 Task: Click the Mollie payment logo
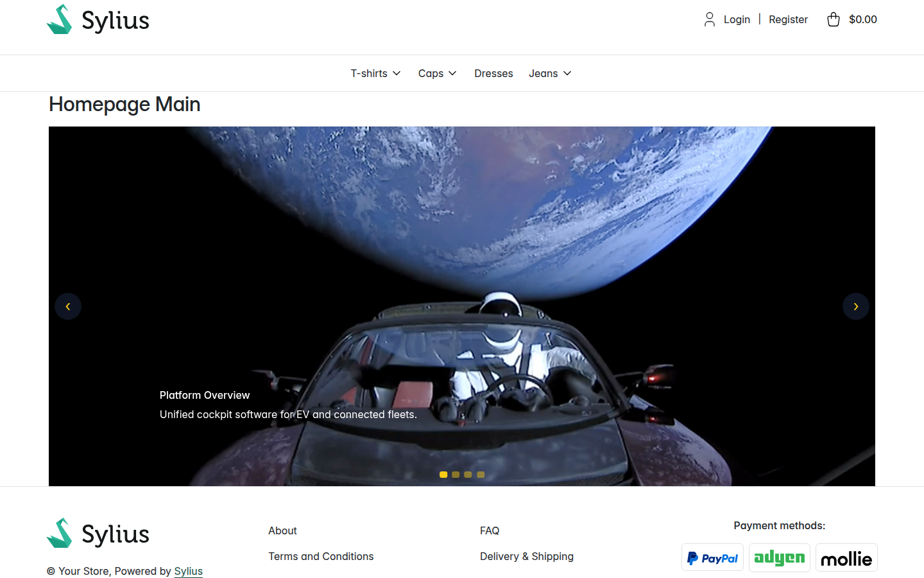click(x=846, y=557)
